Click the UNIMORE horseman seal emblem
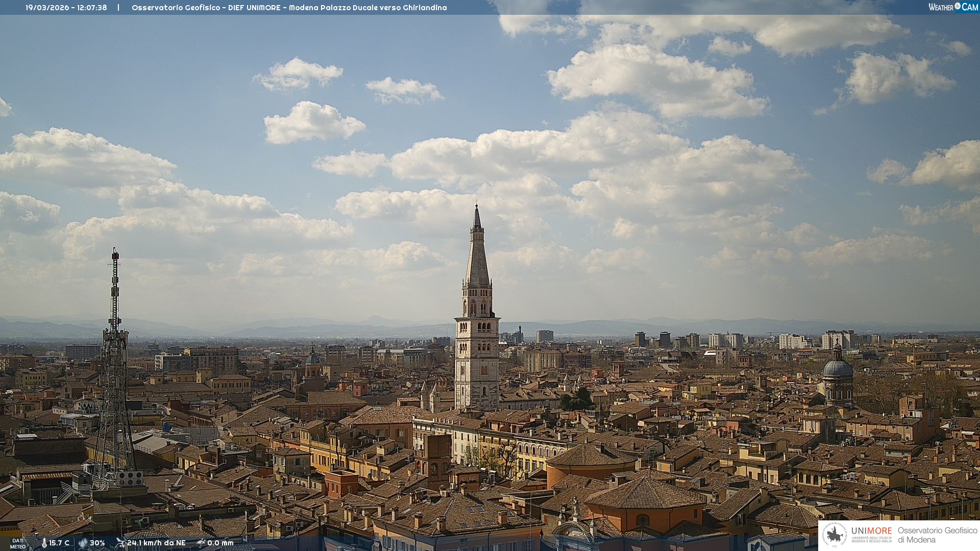 (x=835, y=535)
